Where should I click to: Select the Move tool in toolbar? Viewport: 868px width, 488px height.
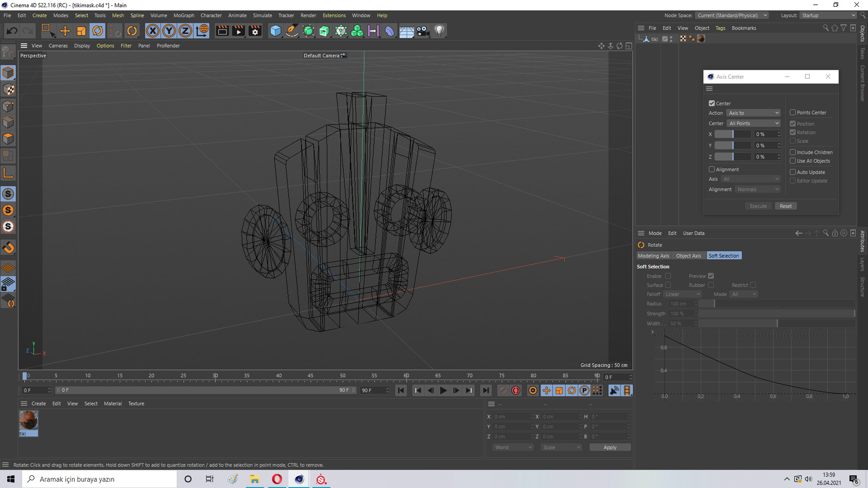pos(65,31)
